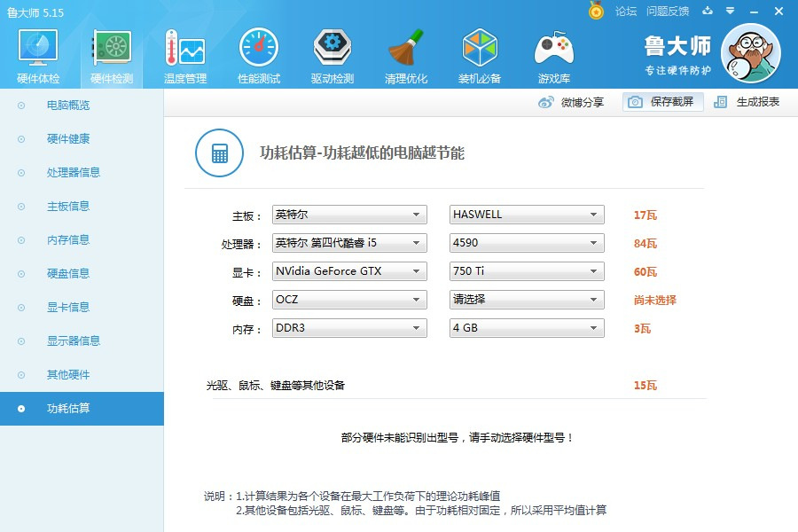This screenshot has height=532, width=798.
Task: Click the 鲁大师 mascot avatar
Action: coord(751,53)
